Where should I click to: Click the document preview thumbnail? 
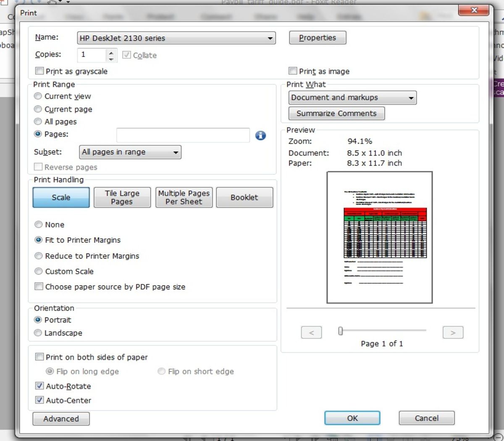point(380,237)
